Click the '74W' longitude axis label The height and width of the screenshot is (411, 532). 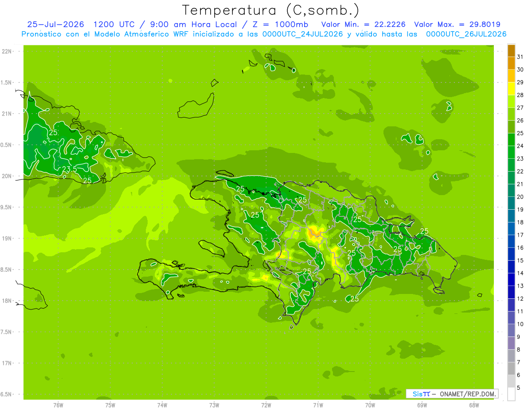tap(162, 405)
